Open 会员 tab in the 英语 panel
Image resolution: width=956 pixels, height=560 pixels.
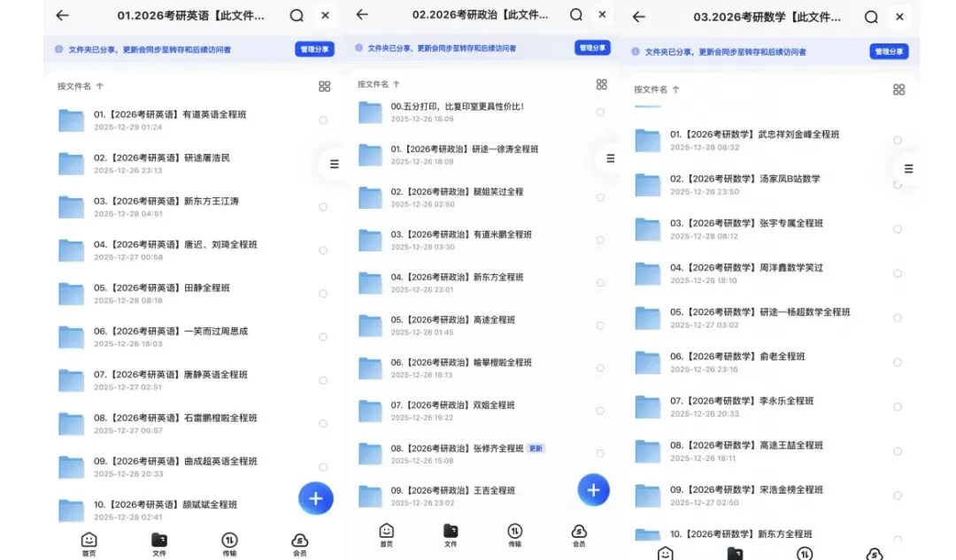click(x=300, y=544)
